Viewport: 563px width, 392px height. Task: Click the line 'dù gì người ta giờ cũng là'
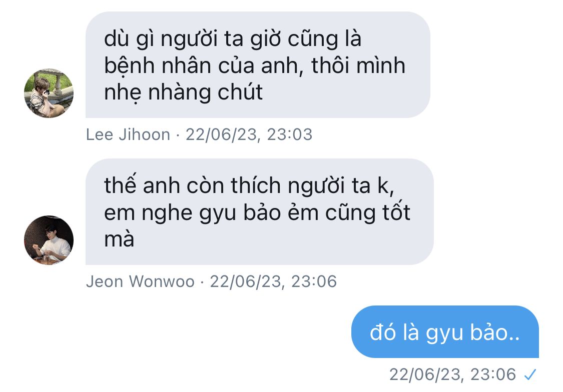point(233,39)
